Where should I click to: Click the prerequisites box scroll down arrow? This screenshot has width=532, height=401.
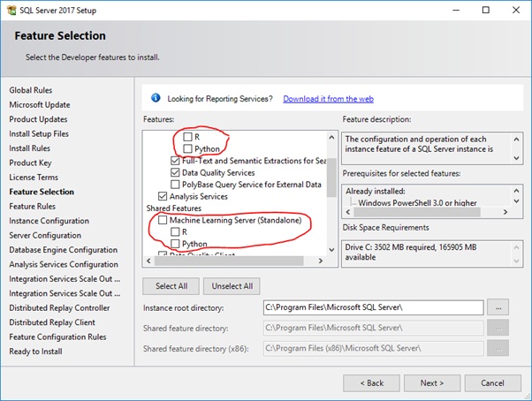click(516, 201)
